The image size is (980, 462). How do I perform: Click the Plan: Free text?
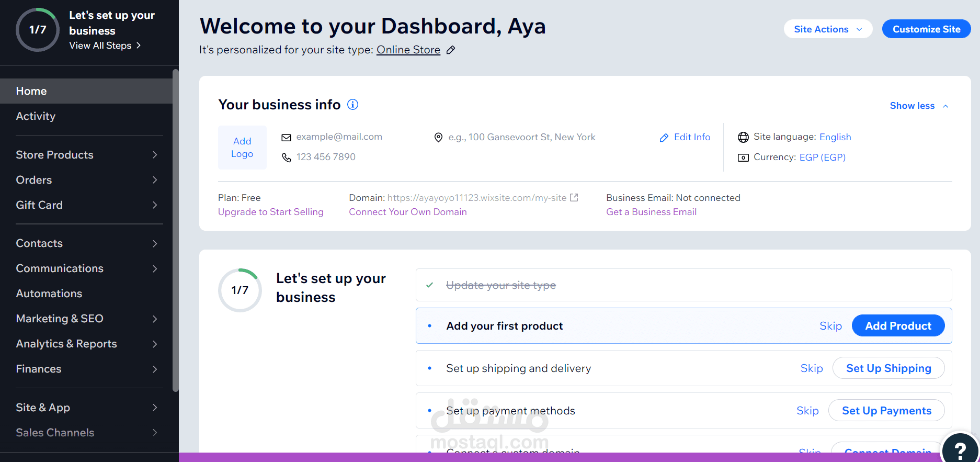tap(240, 198)
